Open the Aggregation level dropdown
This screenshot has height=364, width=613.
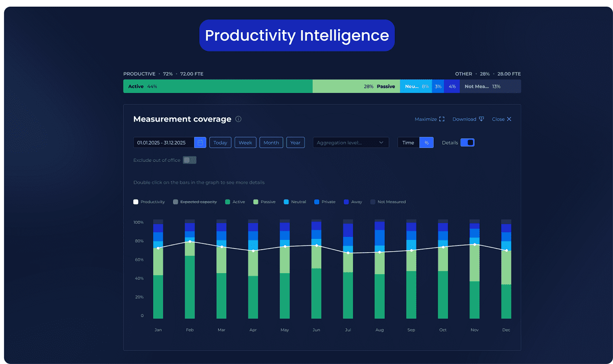pyautogui.click(x=350, y=143)
